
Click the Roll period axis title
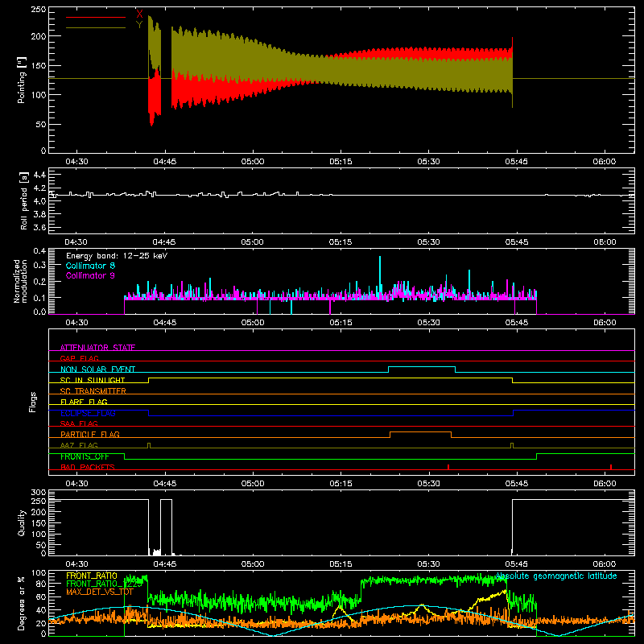pos(23,200)
